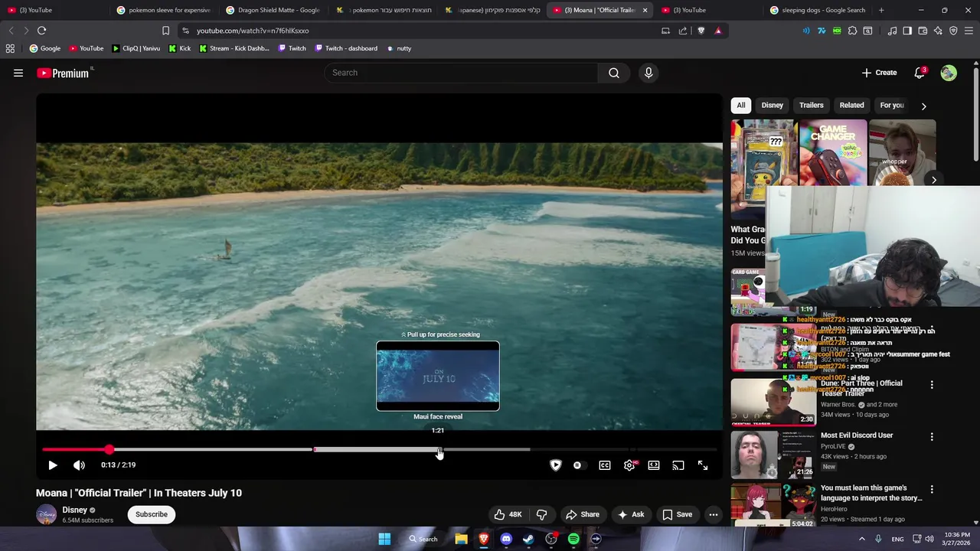Screen dimensions: 980x551
Task: Play the Moana trailer video
Action: coord(53,465)
